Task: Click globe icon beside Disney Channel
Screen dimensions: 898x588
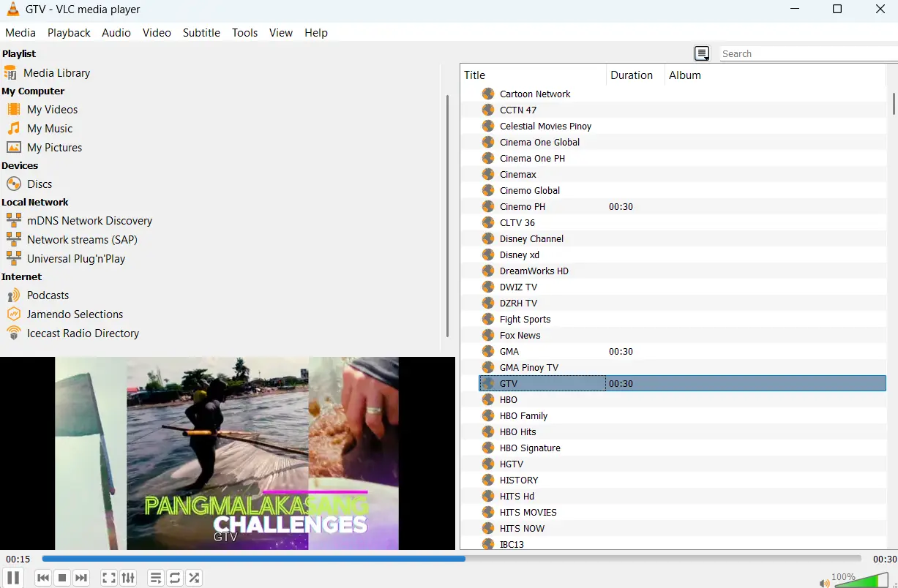Action: pos(488,238)
